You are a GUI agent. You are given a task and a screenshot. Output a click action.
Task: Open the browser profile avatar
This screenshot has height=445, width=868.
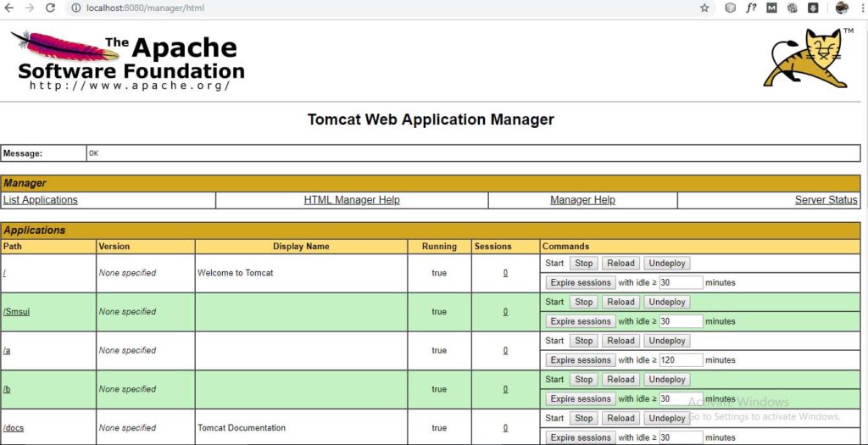point(842,8)
